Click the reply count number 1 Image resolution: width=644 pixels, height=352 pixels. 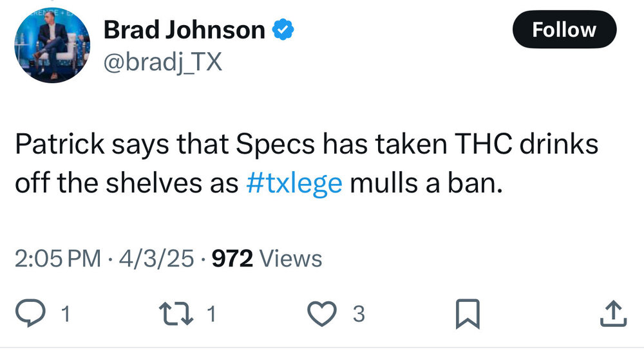[64, 314]
